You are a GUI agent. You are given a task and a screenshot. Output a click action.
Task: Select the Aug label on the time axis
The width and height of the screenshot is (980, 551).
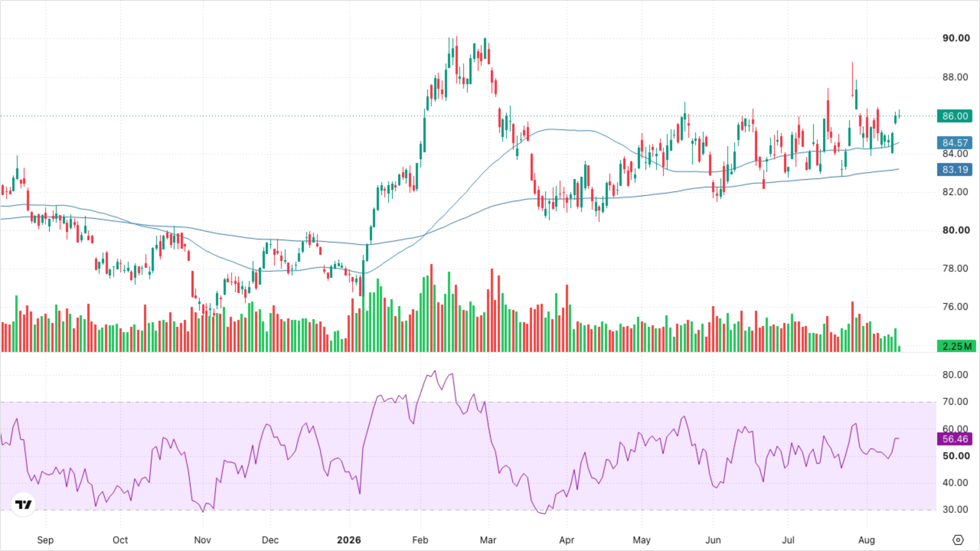coord(867,540)
